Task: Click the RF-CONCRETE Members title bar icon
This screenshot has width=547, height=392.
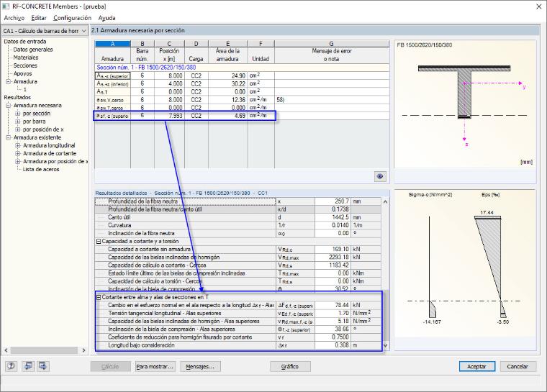Action: (6, 6)
